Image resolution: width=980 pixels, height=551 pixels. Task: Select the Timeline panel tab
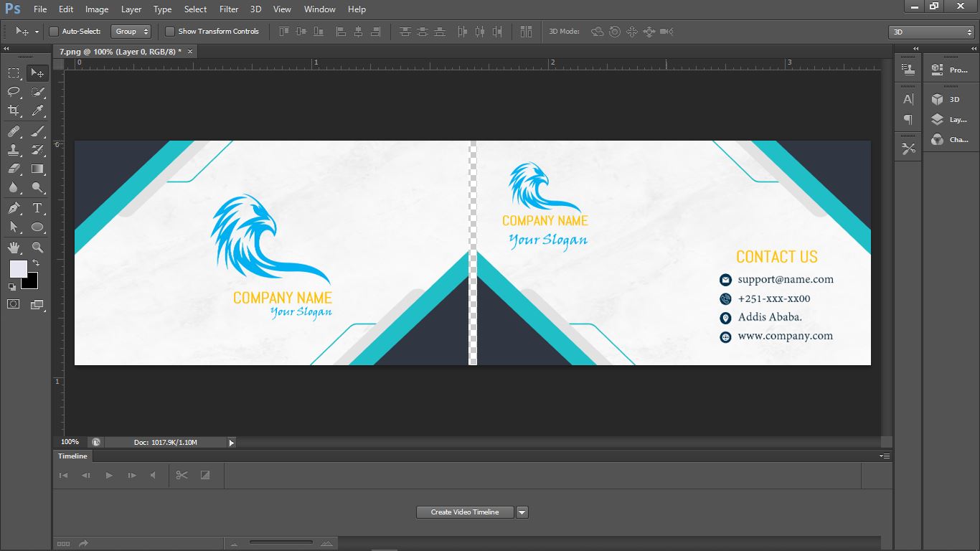tap(72, 456)
